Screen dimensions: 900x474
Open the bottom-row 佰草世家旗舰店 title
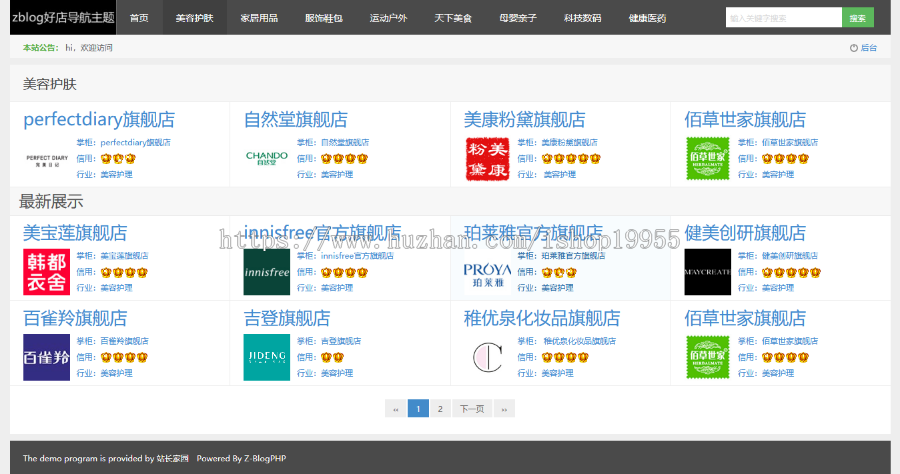(745, 318)
